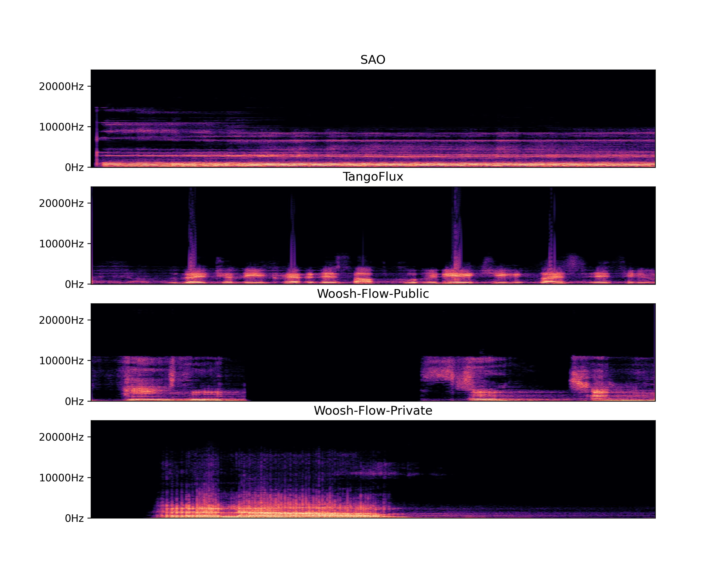Click the Woosh-Flow-Private plot title
Image resolution: width=728 pixels, height=582 pixels.
point(373,410)
